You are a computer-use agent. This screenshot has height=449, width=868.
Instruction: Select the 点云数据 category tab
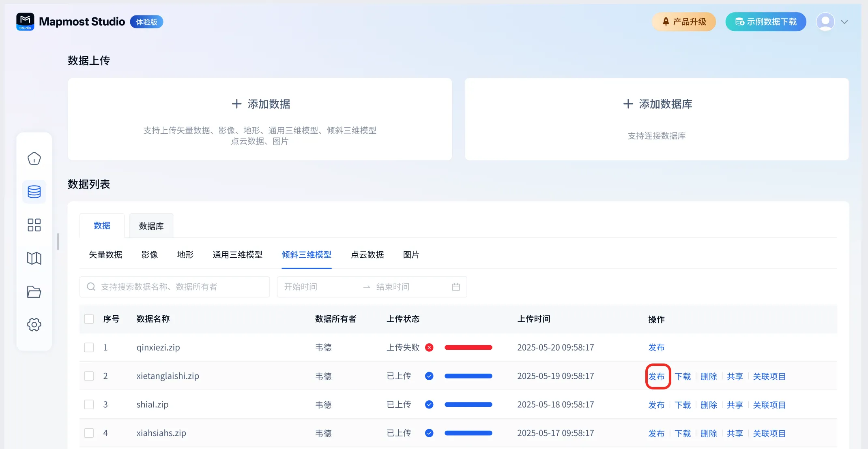tap(367, 255)
